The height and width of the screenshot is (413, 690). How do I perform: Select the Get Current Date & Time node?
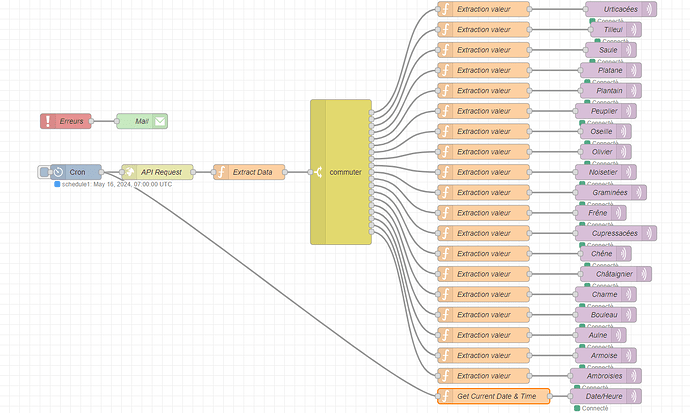[x=494, y=396]
